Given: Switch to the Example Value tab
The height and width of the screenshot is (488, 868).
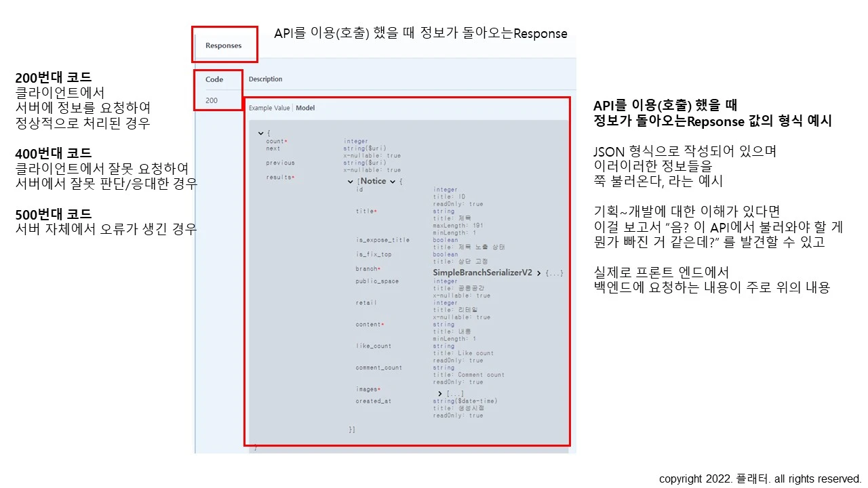Looking at the screenshot, I should click(270, 108).
